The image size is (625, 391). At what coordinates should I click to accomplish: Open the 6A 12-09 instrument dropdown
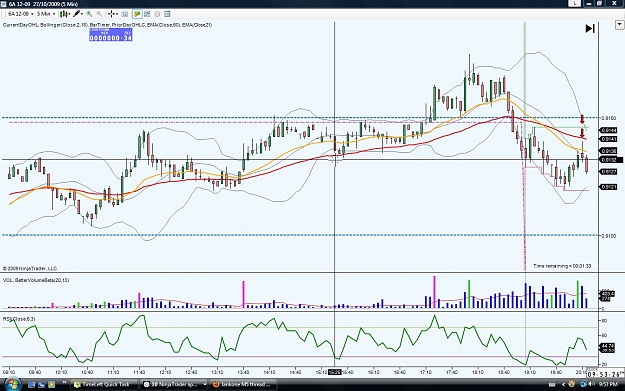pyautogui.click(x=20, y=14)
